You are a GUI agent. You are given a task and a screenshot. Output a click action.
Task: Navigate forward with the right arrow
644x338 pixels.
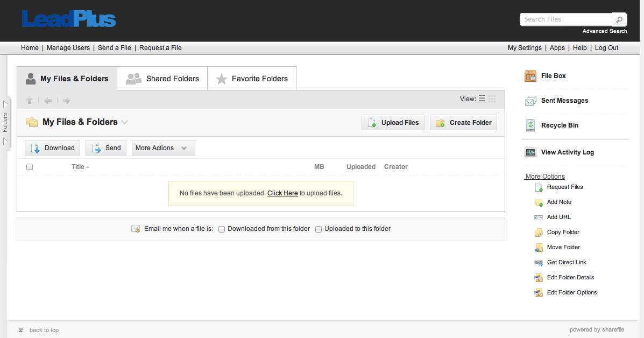(67, 100)
